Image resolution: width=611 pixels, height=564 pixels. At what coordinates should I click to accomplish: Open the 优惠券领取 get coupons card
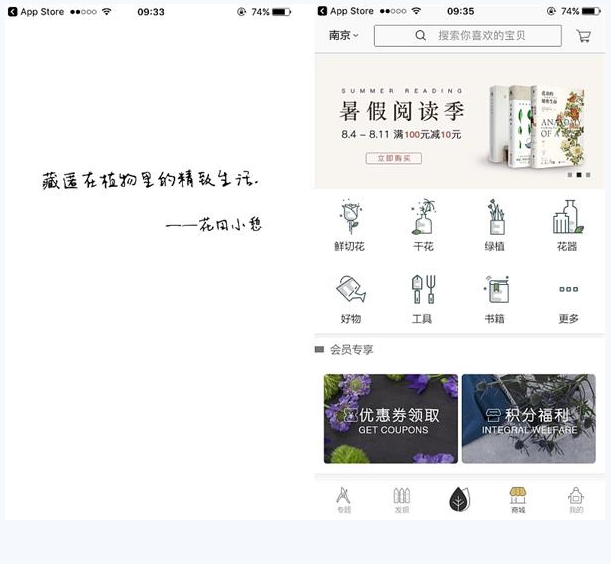point(391,419)
